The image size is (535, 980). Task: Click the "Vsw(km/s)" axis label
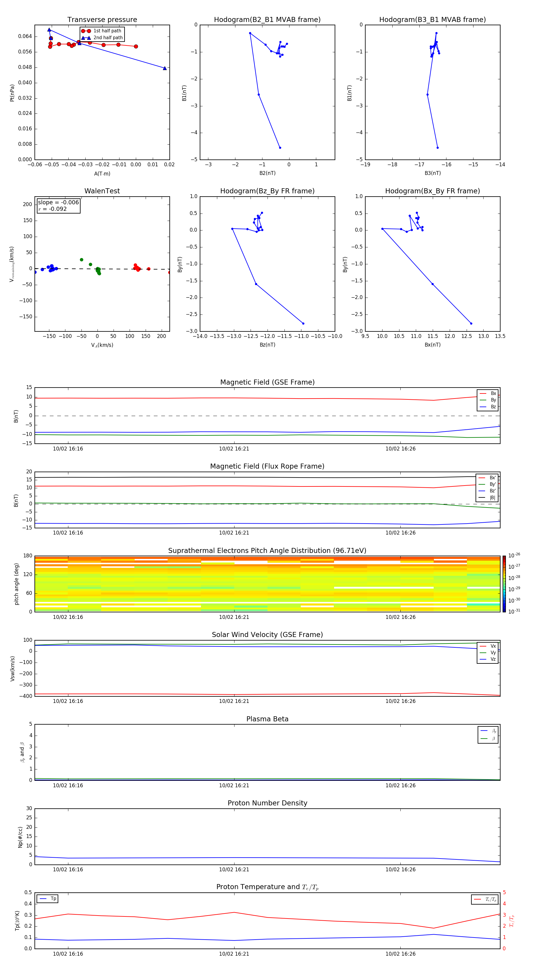12,668
